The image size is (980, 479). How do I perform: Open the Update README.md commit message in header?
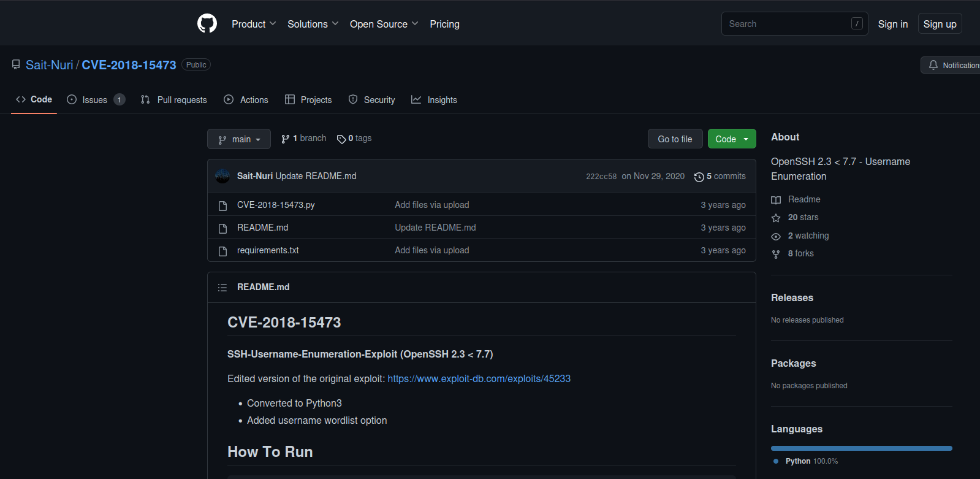coord(316,176)
